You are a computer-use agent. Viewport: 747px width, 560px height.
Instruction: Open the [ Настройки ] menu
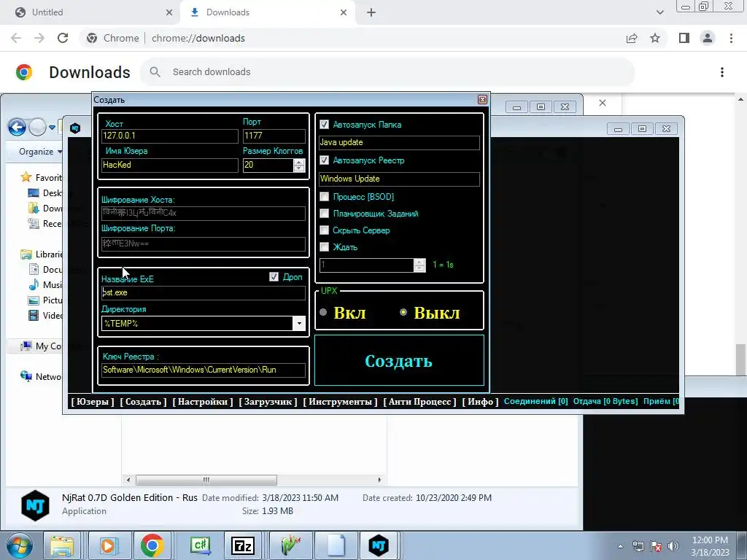point(203,402)
